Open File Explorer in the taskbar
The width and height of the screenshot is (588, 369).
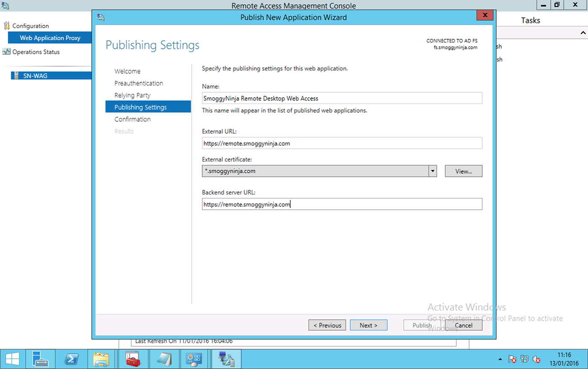click(x=101, y=359)
